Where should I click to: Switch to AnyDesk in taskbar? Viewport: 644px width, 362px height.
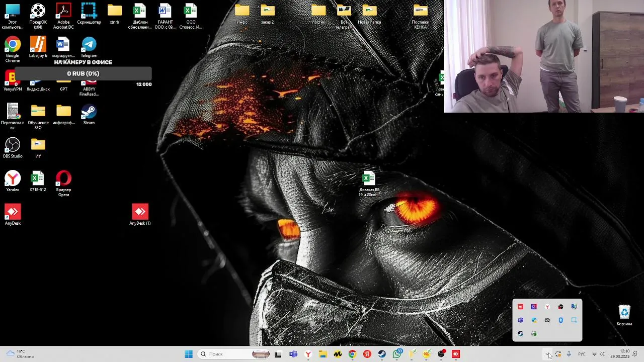456,354
